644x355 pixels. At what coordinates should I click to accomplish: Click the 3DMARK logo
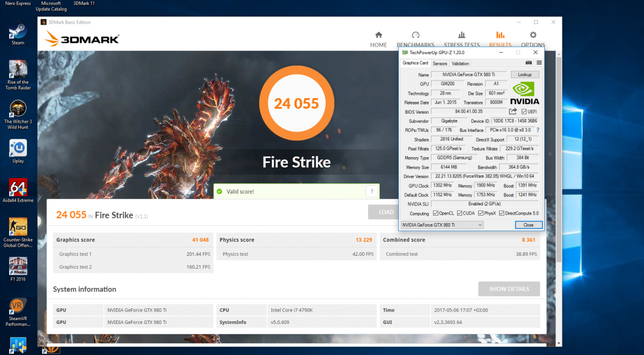pos(83,39)
